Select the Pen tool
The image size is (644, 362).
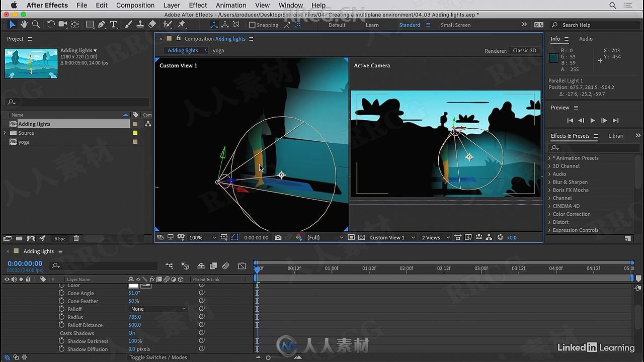point(102,24)
